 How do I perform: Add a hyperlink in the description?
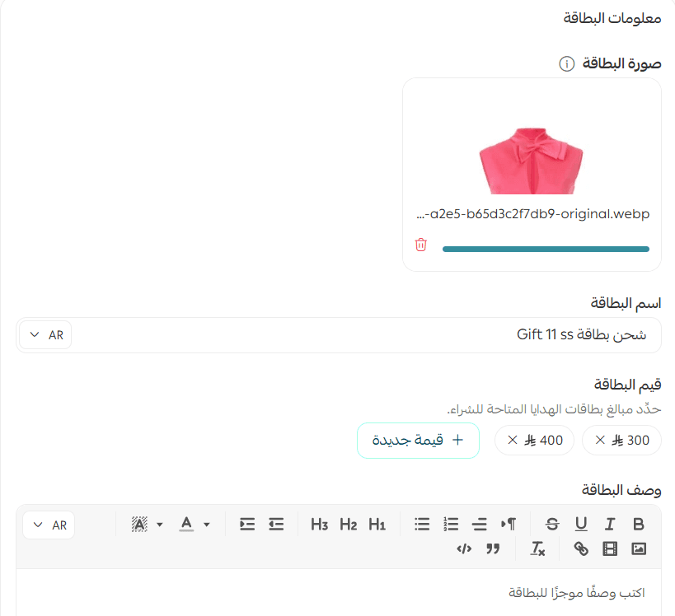pos(581,548)
